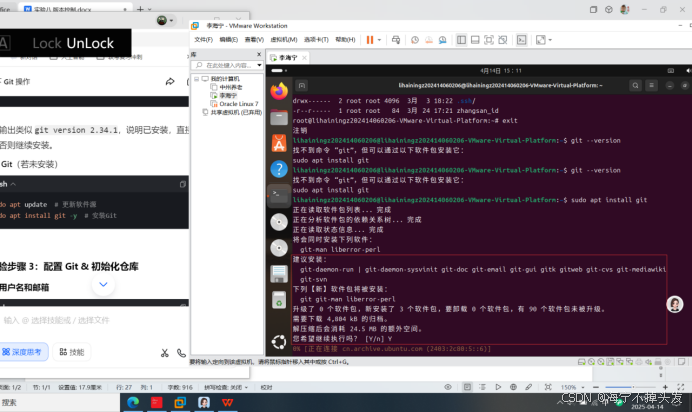Open the 虚拟机(M) menu
The image size is (692, 412).
[x=284, y=40]
